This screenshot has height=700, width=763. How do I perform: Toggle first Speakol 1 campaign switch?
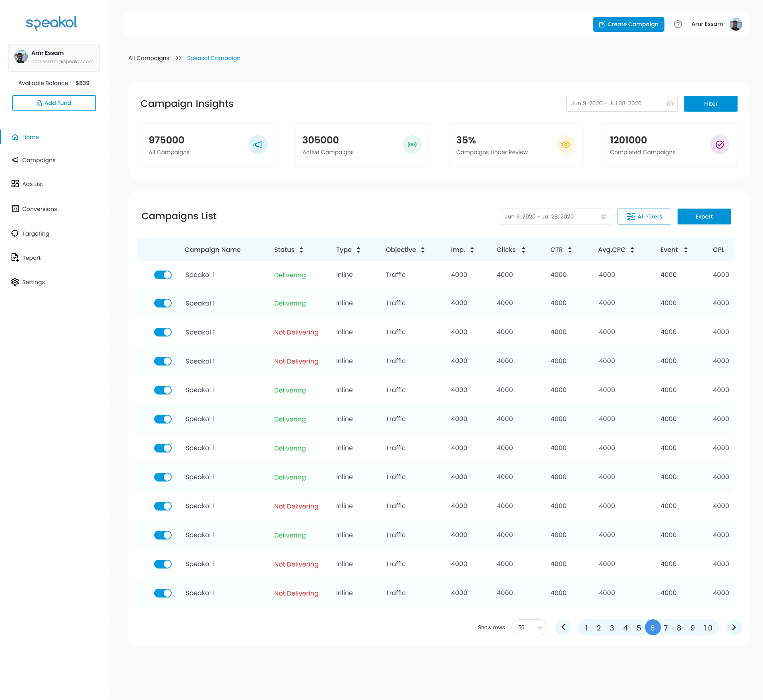click(163, 275)
